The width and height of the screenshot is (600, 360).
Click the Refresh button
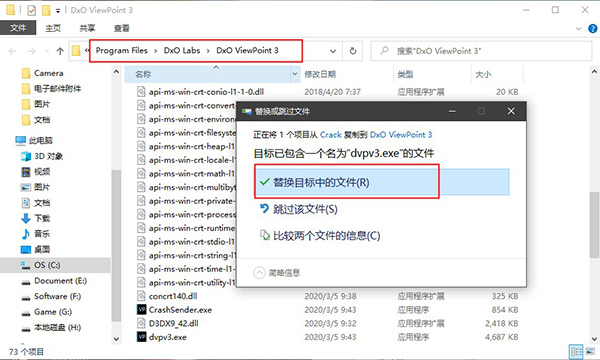pos(353,51)
